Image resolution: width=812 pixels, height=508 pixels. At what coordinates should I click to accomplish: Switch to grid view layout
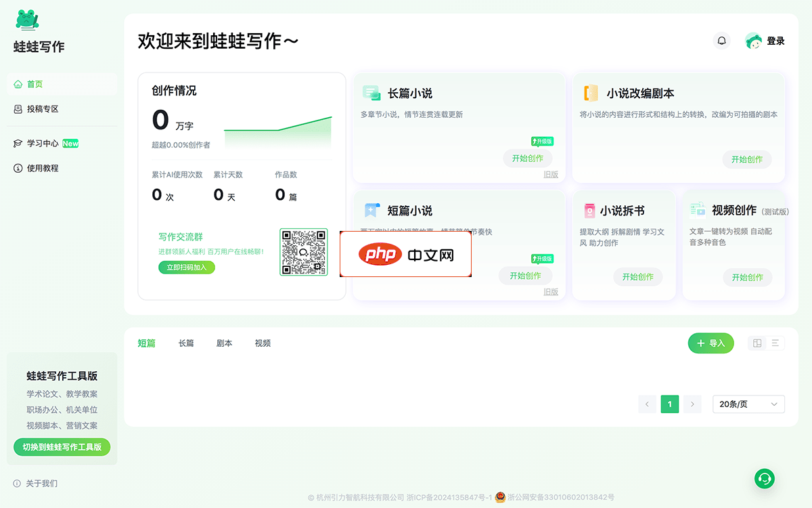(757, 343)
